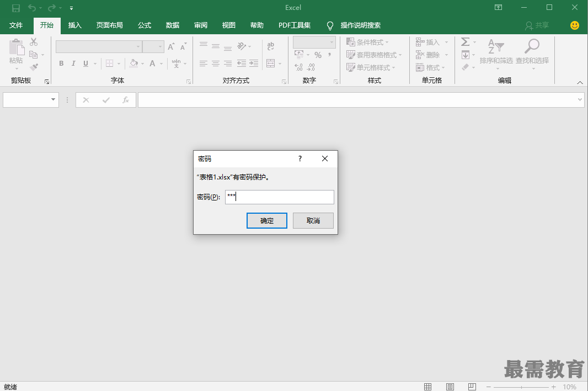
Task: Toggle Bold formatting button
Action: click(x=61, y=64)
